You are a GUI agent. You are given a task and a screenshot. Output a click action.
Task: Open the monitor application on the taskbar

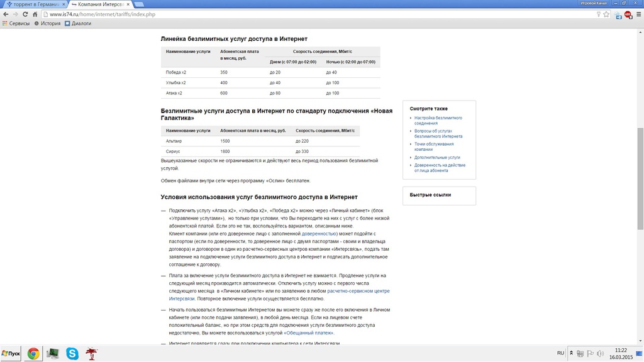53,353
